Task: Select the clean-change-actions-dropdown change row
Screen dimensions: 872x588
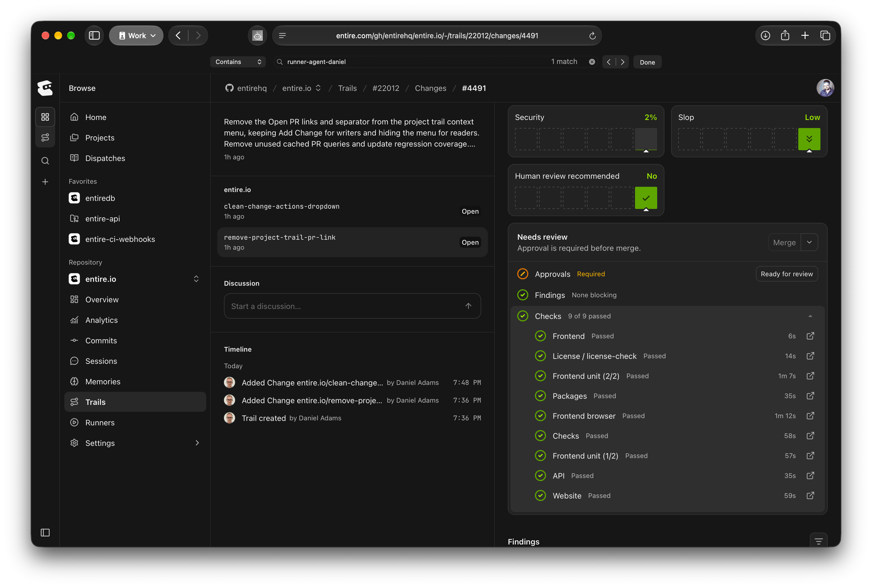Action: point(352,211)
